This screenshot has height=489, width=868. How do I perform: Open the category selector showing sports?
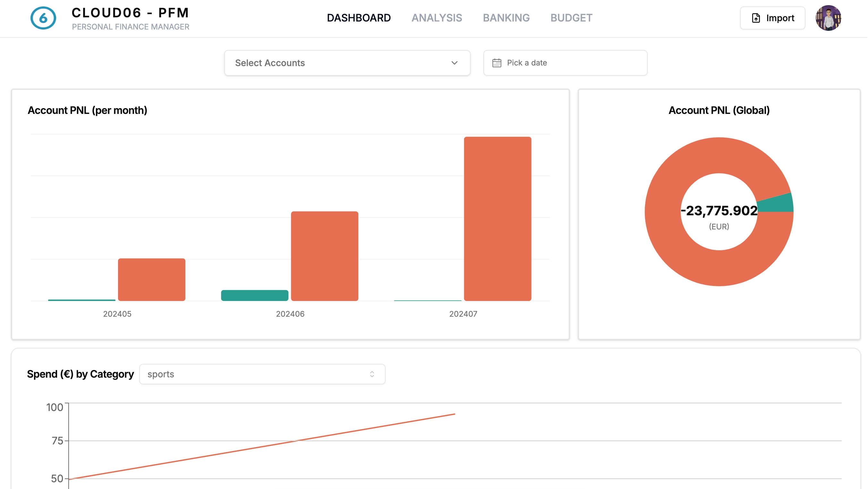click(262, 374)
